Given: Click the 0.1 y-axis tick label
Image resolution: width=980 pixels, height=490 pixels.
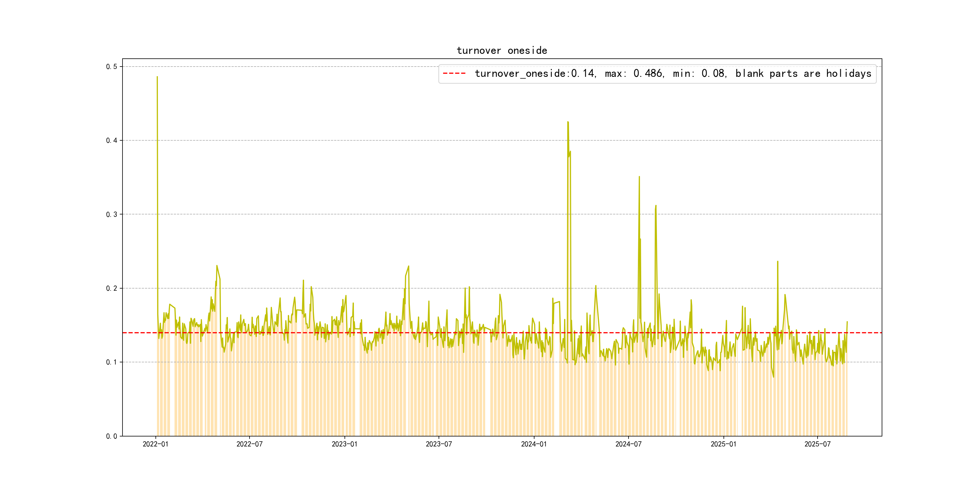Looking at the screenshot, I should 112,362.
